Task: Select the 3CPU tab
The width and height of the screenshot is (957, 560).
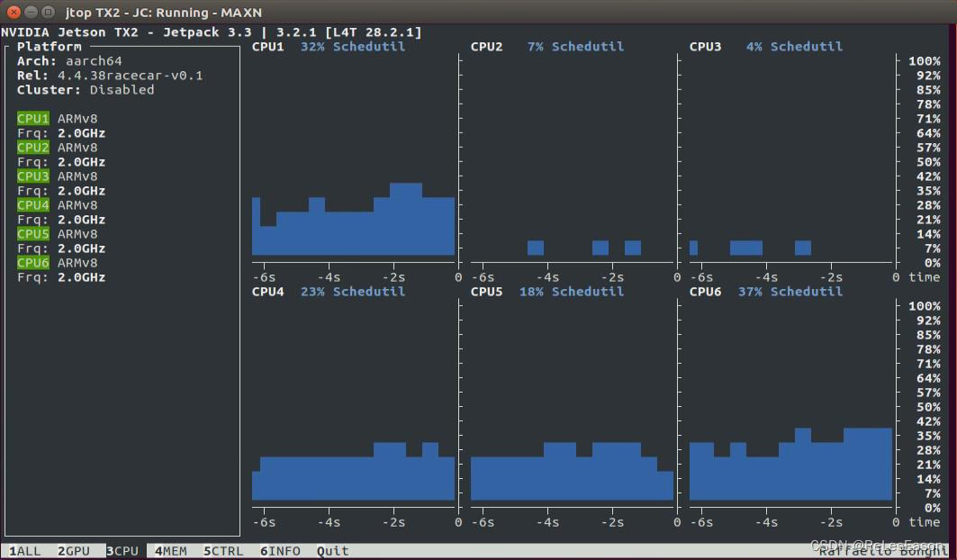Action: [122, 551]
